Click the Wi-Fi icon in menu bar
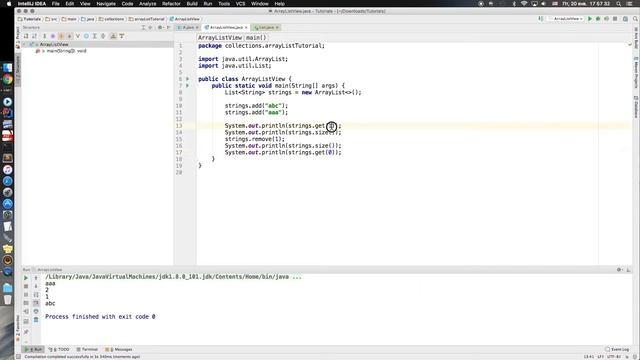 click(x=524, y=4)
